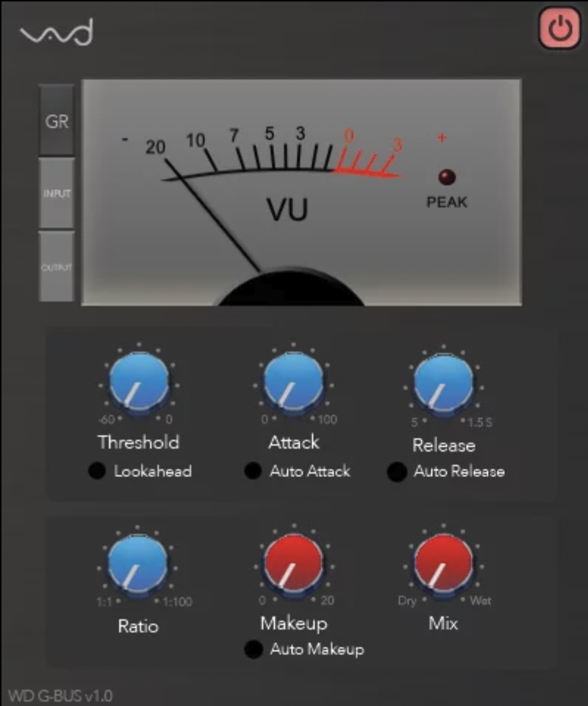Enable the Lookahead toggle
This screenshot has width=588, height=706.
coord(97,472)
